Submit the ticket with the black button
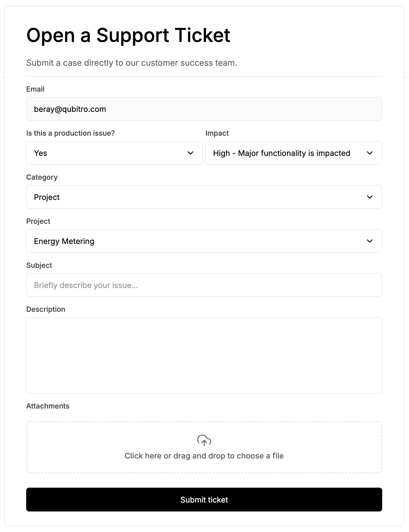This screenshot has height=532, width=409. (204, 500)
